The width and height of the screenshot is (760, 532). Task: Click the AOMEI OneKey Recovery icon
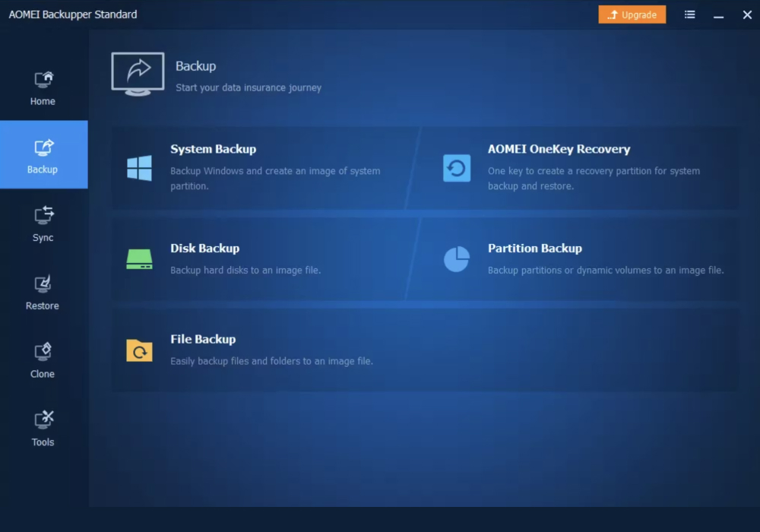coord(457,168)
